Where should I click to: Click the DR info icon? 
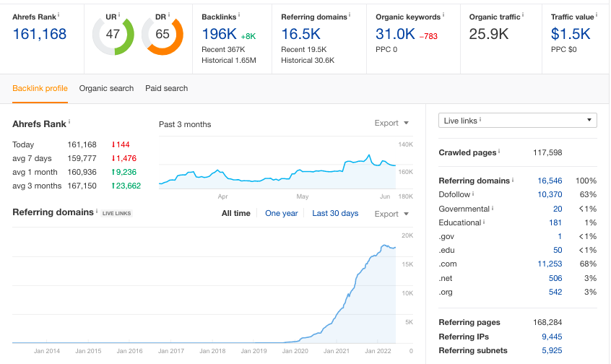(x=169, y=15)
